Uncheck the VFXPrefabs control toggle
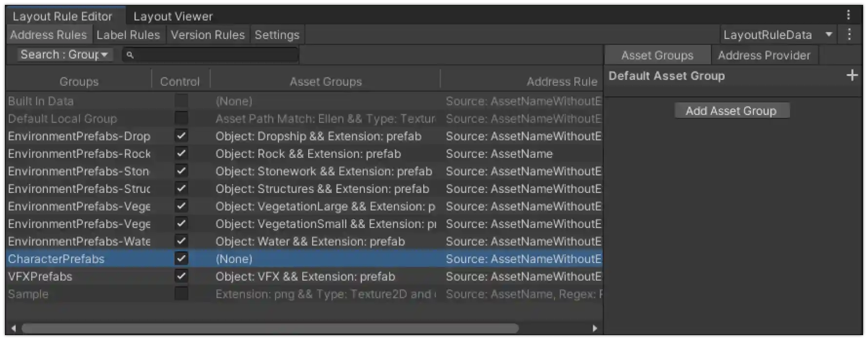 coord(181,276)
